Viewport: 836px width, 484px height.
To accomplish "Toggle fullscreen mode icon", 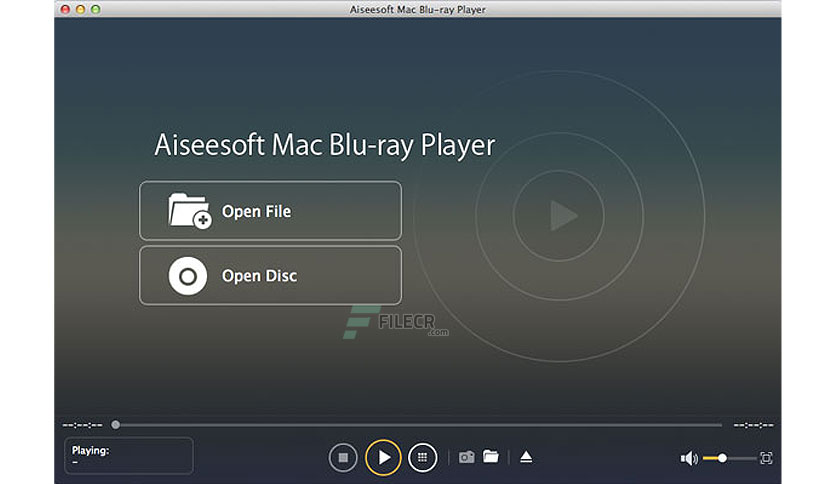I will pyautogui.click(x=766, y=458).
